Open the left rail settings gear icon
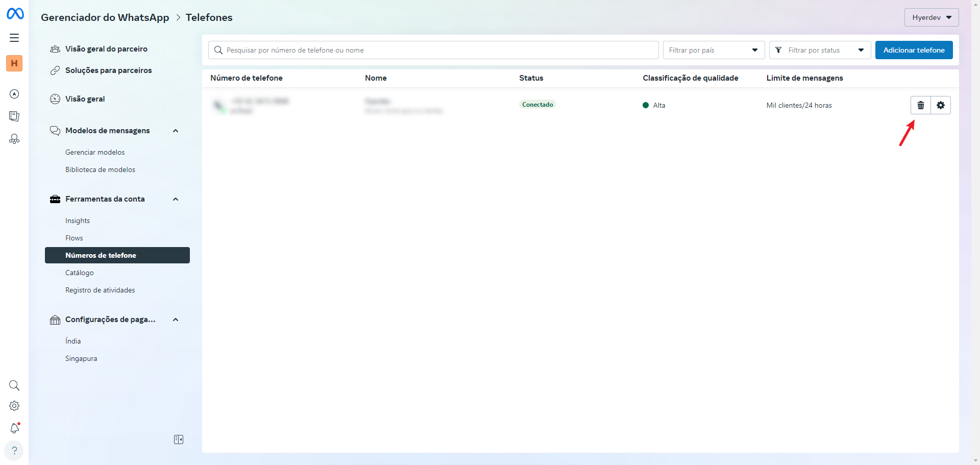Screen dimensions: 980x465 [14, 406]
